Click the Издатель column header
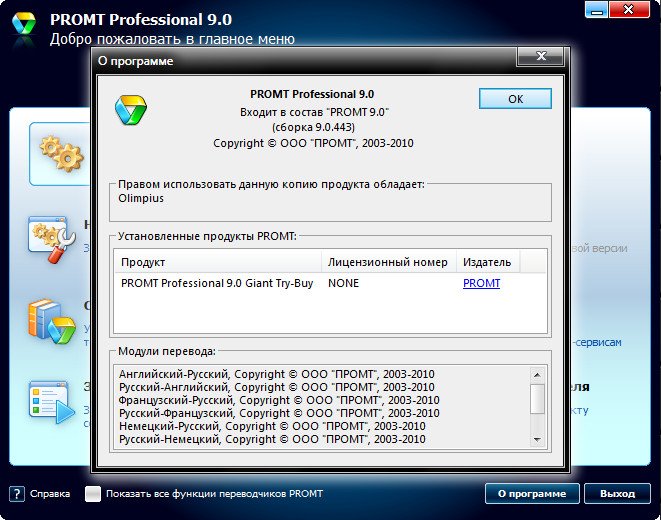 tap(486, 262)
